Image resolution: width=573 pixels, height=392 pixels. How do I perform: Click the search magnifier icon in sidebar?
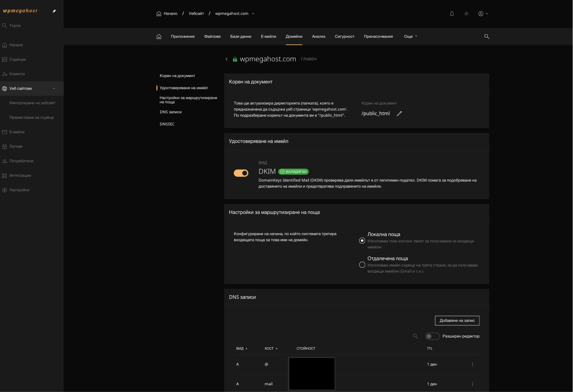point(5,26)
